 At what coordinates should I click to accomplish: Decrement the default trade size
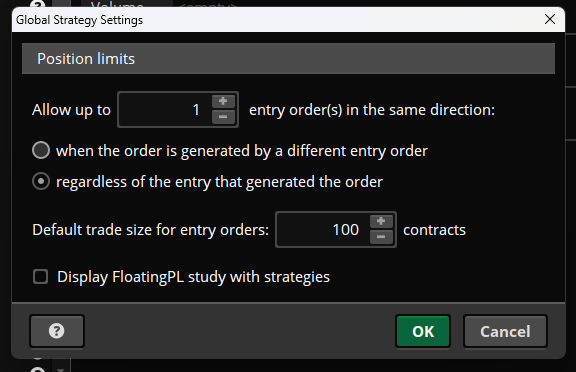tap(381, 237)
